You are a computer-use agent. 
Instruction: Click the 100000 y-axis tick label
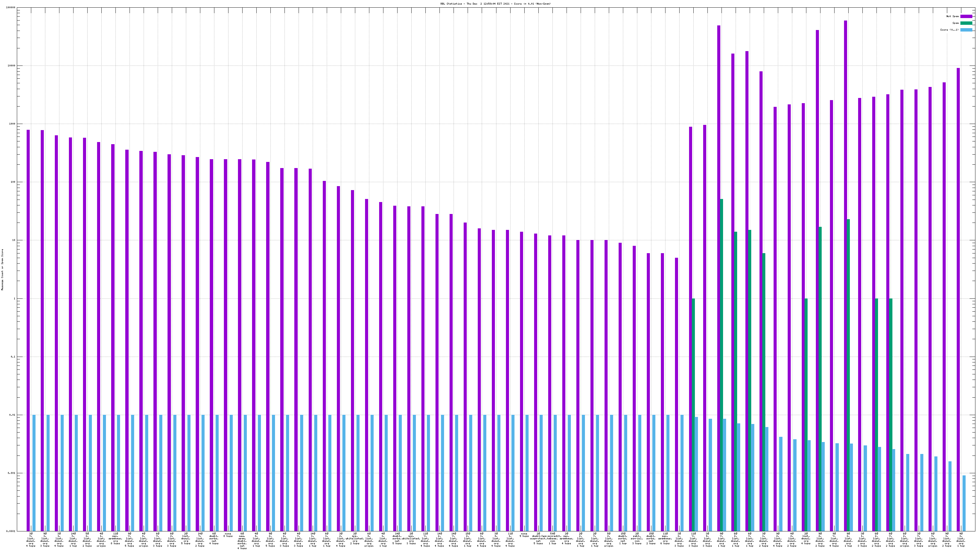tap(11, 7)
